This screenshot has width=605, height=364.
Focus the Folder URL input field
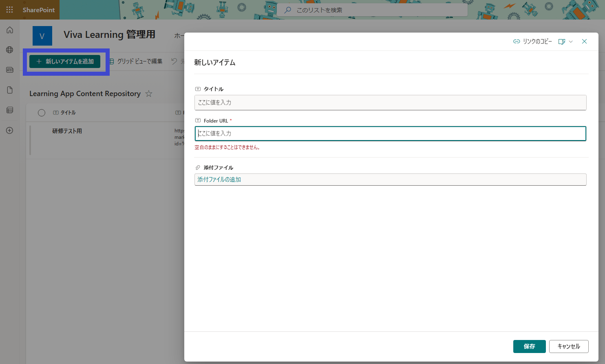coord(391,134)
